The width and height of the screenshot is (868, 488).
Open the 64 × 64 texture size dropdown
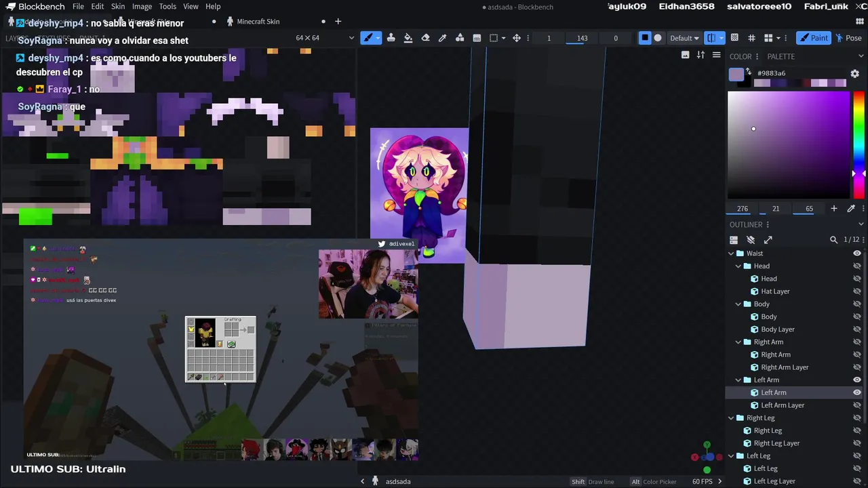tap(325, 38)
